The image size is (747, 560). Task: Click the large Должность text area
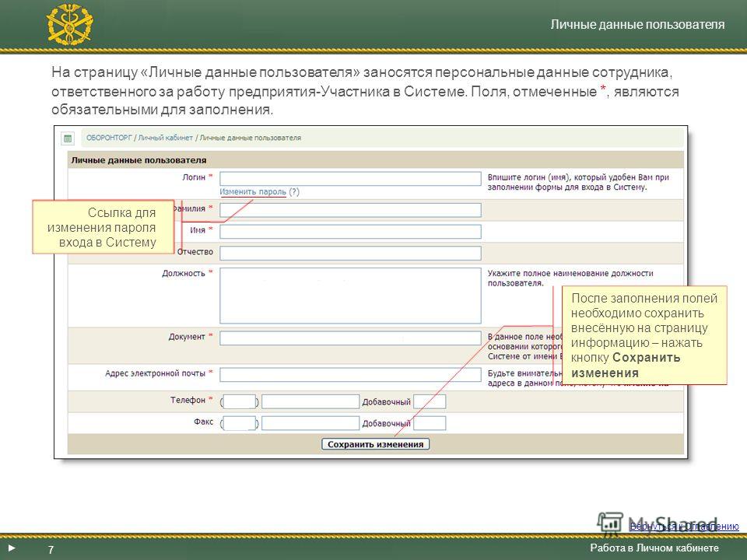tap(350, 296)
